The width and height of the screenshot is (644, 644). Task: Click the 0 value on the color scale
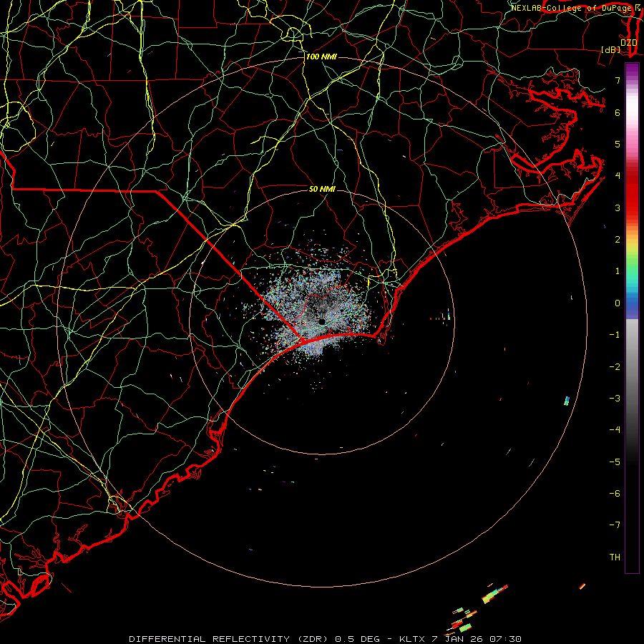coord(618,303)
